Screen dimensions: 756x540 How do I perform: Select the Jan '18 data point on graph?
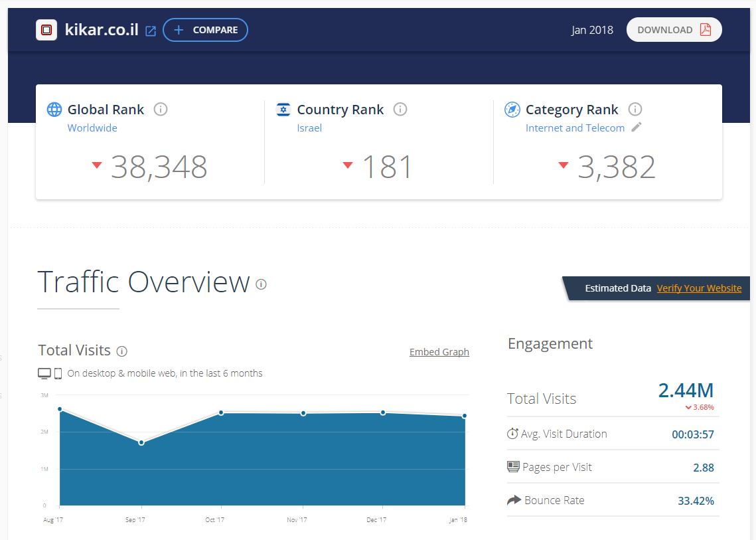(464, 416)
